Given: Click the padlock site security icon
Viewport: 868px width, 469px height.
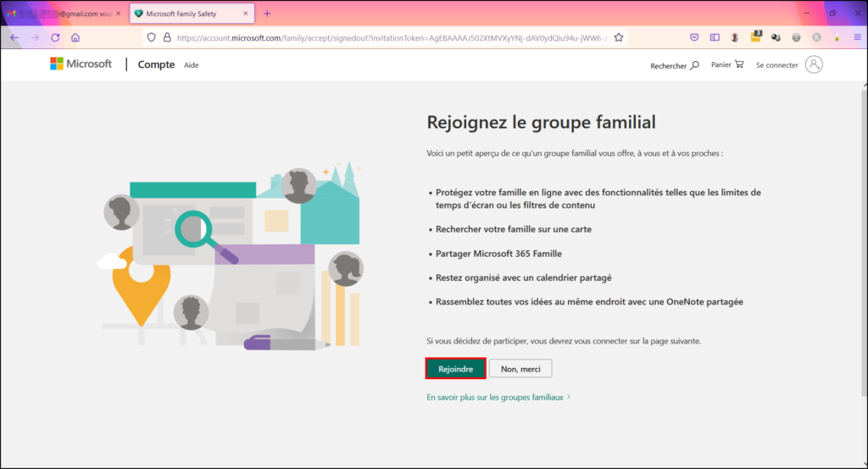Looking at the screenshot, I should 167,37.
